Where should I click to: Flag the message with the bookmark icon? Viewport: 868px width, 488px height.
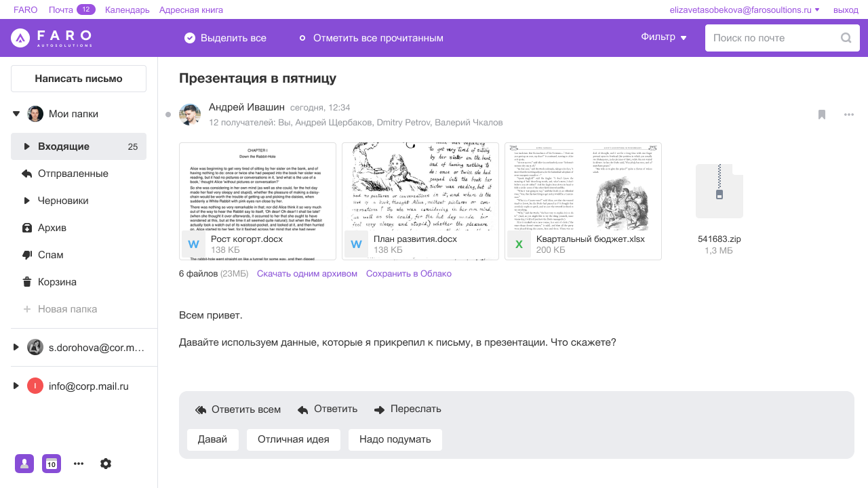pos(821,115)
